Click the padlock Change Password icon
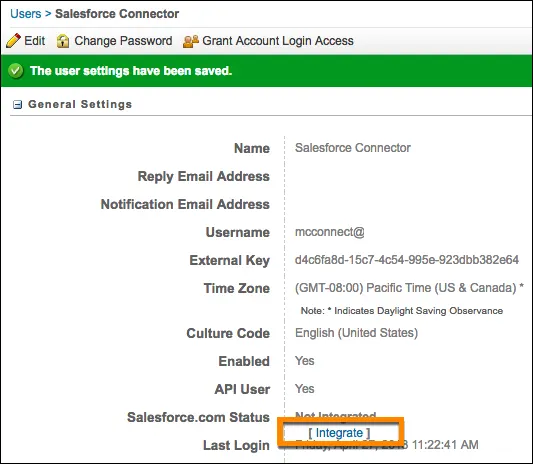 pyautogui.click(x=63, y=41)
